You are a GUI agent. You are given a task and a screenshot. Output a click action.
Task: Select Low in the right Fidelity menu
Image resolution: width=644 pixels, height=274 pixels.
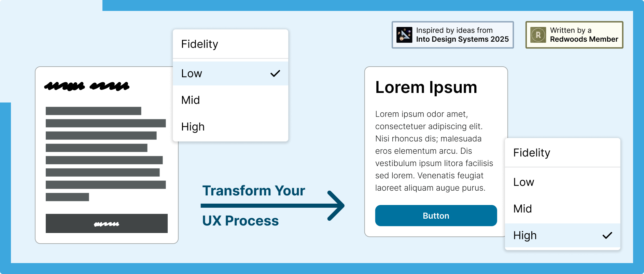562,182
